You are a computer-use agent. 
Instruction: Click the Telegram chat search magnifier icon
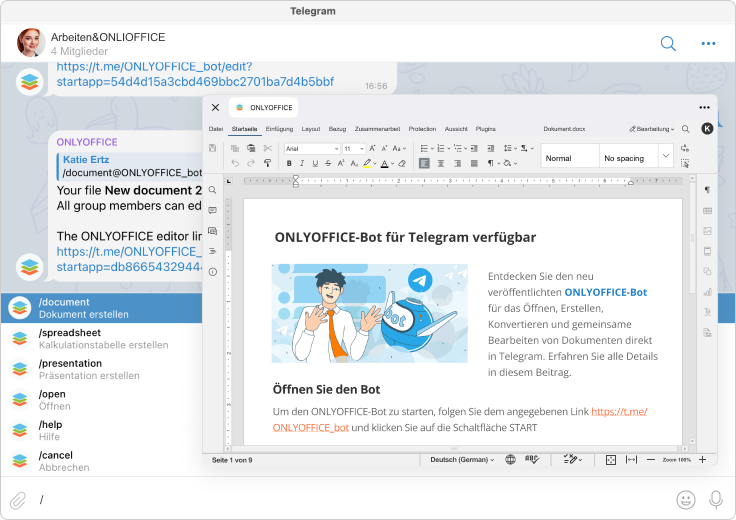click(x=668, y=44)
